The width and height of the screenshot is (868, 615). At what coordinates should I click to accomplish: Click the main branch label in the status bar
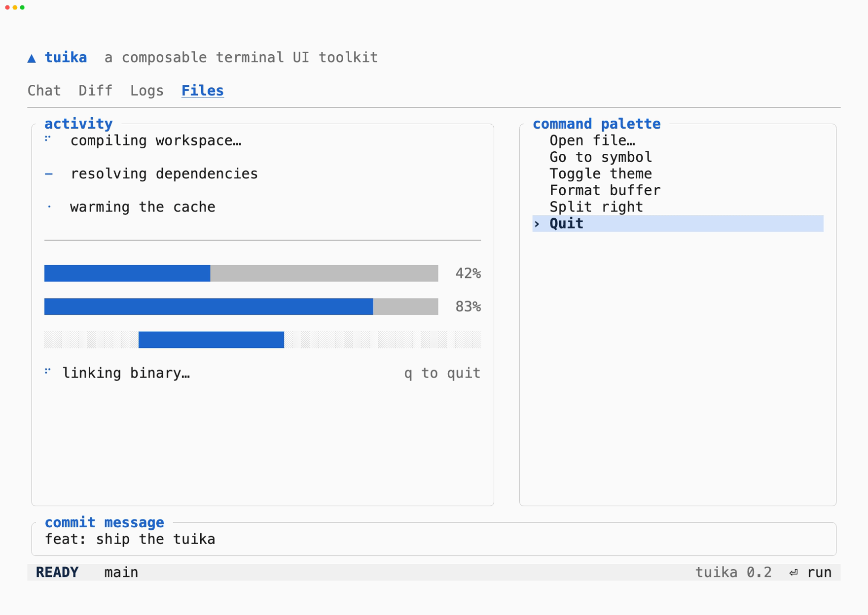pos(121,572)
